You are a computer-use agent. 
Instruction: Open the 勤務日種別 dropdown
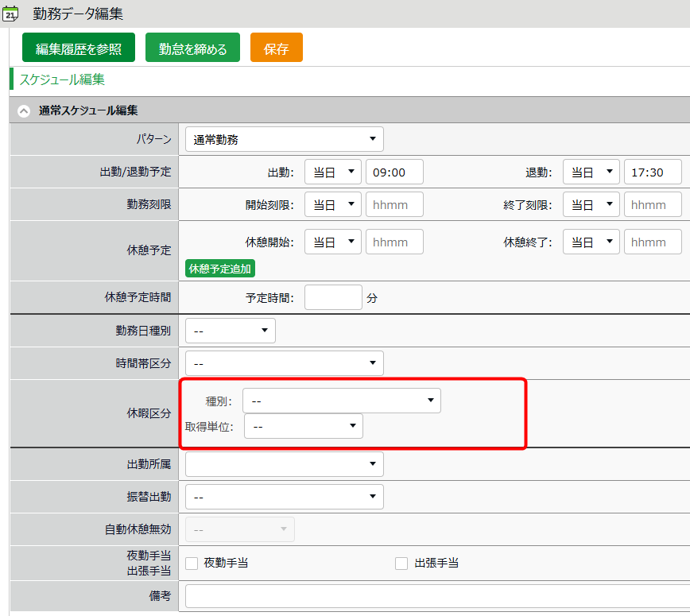(x=230, y=331)
